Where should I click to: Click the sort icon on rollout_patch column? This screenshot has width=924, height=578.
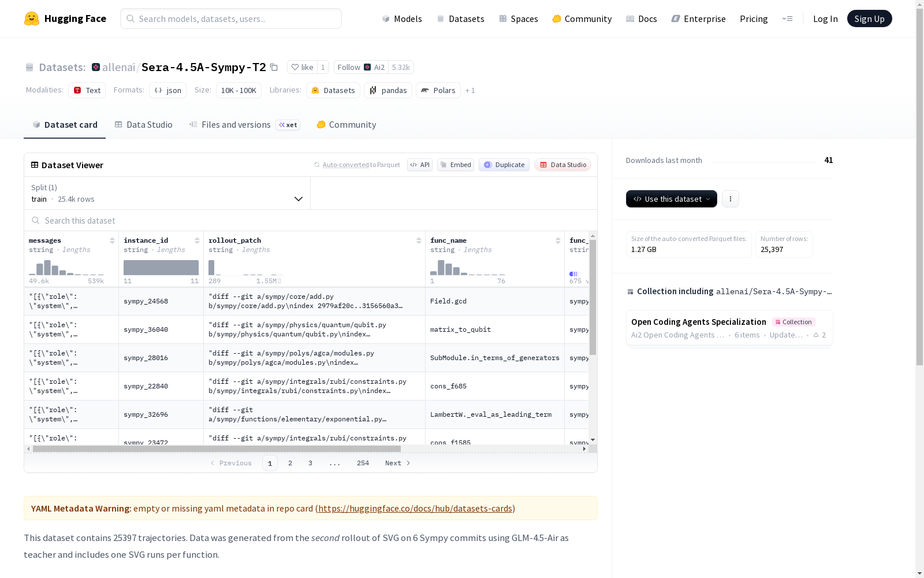pyautogui.click(x=419, y=240)
